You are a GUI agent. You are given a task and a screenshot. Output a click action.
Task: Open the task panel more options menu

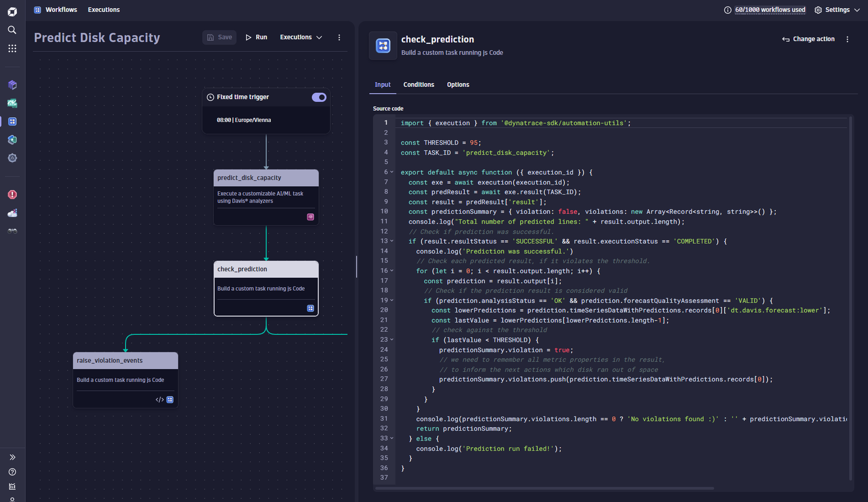[847, 39]
